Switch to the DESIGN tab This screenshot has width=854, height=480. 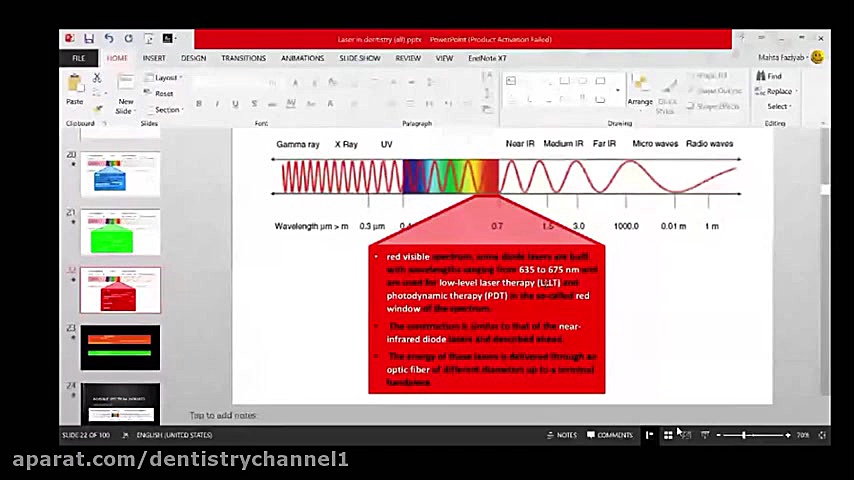click(193, 58)
